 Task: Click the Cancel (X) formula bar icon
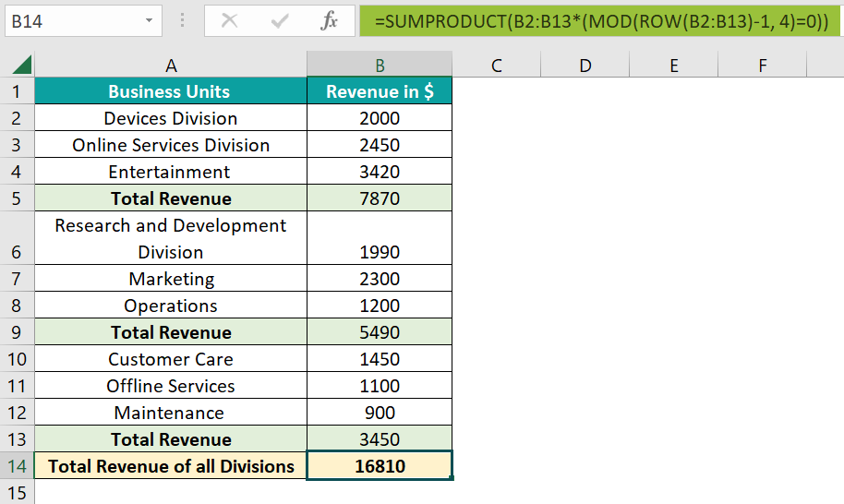pyautogui.click(x=229, y=21)
